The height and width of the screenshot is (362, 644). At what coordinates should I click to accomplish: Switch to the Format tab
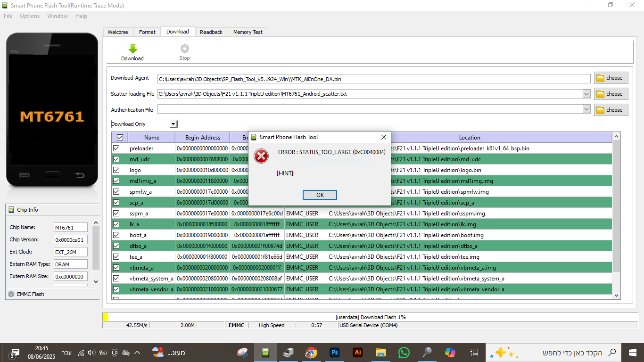pyautogui.click(x=147, y=32)
